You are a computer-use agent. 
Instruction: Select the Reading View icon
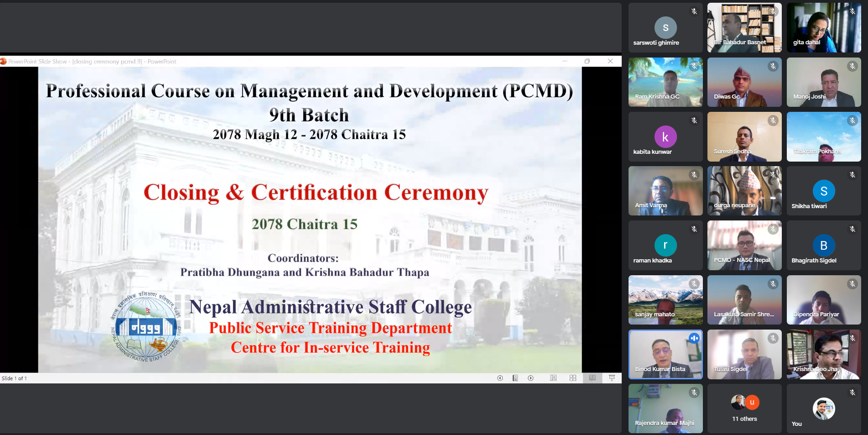click(x=593, y=378)
